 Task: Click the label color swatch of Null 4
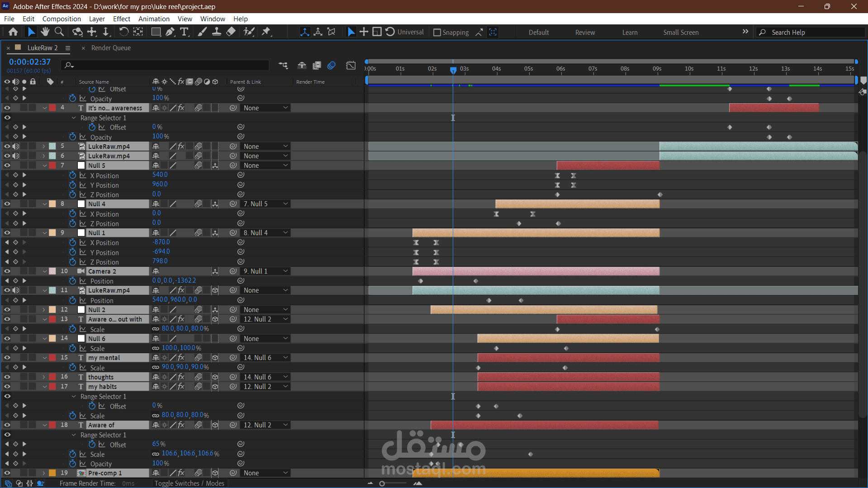coord(52,204)
